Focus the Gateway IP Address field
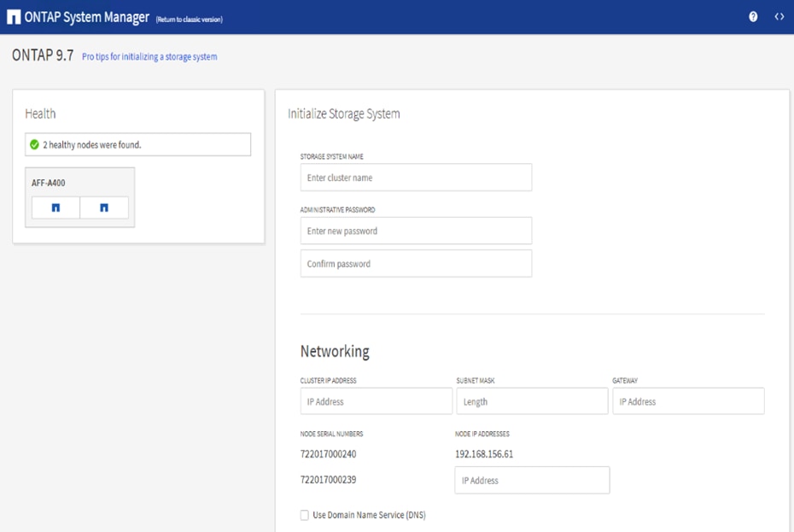The width and height of the screenshot is (794, 532). (688, 401)
